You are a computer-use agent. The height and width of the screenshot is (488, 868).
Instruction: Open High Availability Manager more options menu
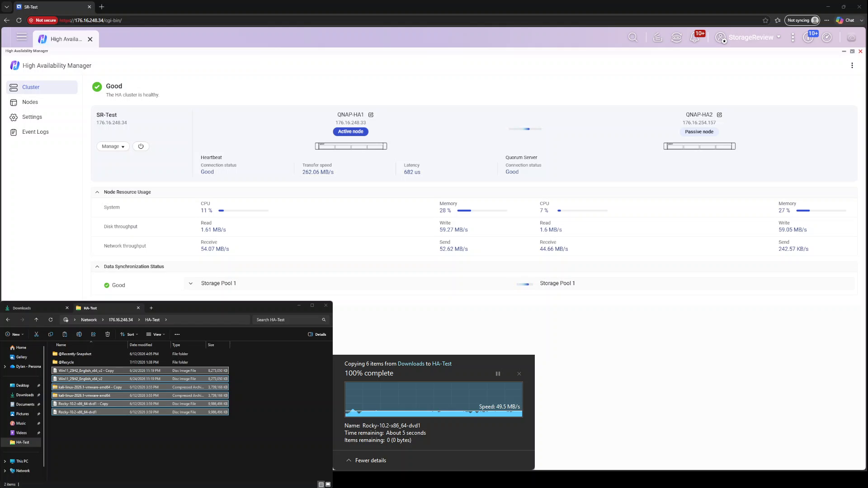[x=852, y=66]
